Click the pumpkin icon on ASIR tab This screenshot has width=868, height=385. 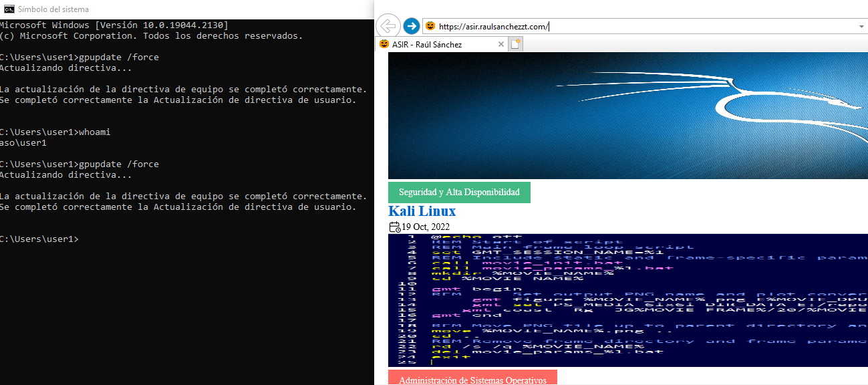pyautogui.click(x=384, y=44)
